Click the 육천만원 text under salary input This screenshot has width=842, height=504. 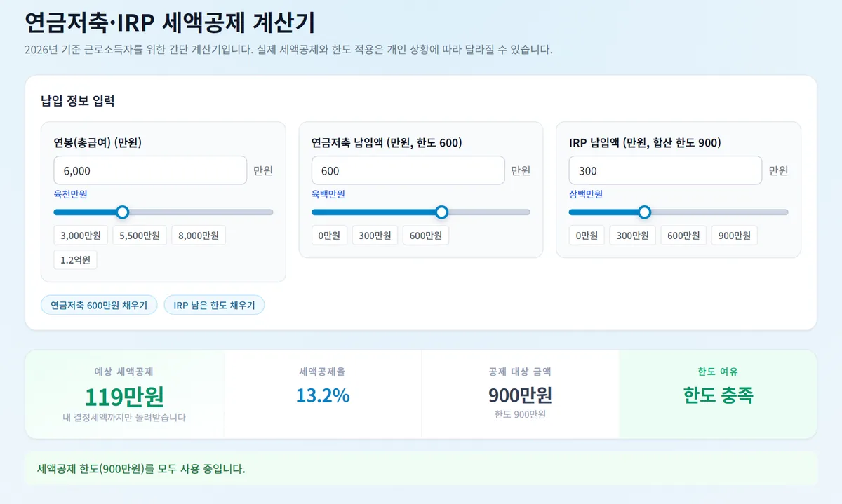(x=71, y=194)
